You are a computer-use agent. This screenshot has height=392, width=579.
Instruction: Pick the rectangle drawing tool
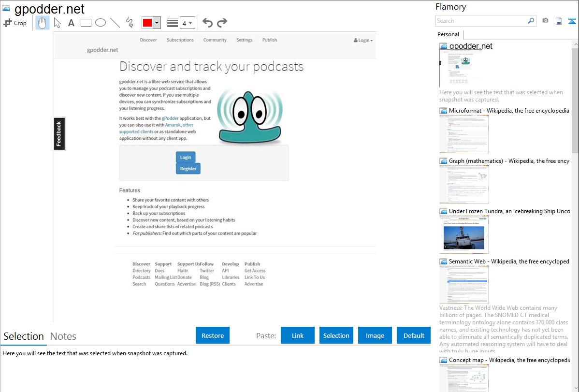pyautogui.click(x=86, y=23)
